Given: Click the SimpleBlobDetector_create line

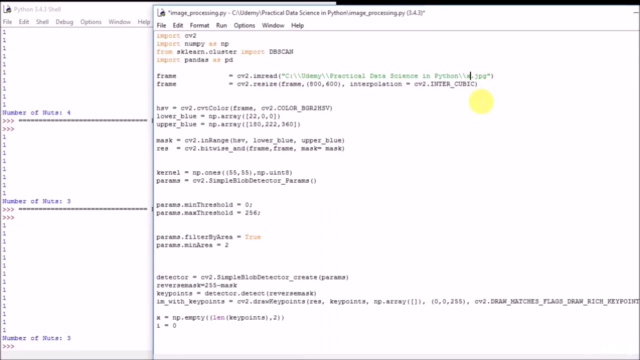Looking at the screenshot, I should point(253,278).
